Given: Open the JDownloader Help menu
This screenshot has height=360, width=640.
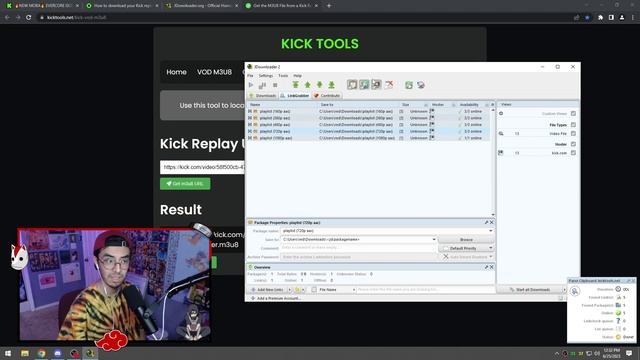Looking at the screenshot, I should 298,76.
